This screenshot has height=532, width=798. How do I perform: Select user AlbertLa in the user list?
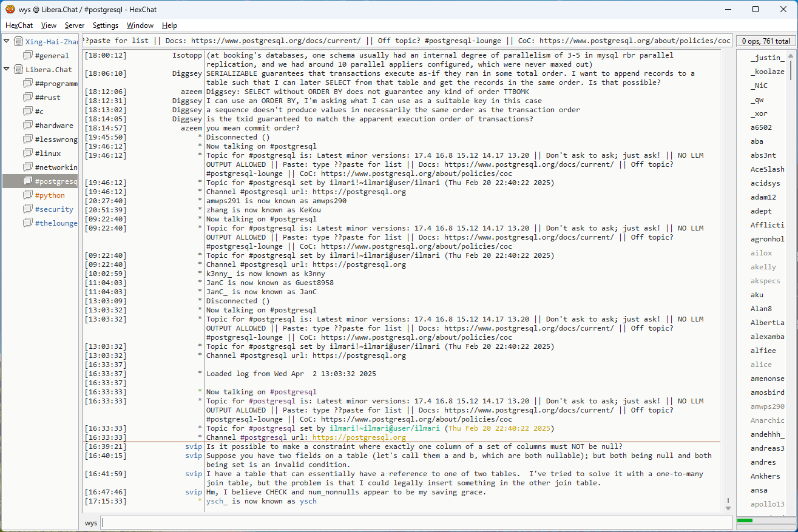767,323
